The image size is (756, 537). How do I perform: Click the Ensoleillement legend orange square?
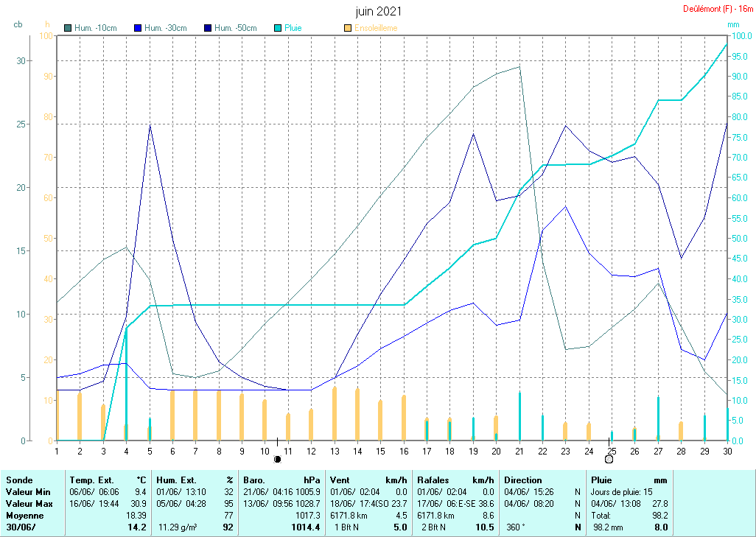348,28
